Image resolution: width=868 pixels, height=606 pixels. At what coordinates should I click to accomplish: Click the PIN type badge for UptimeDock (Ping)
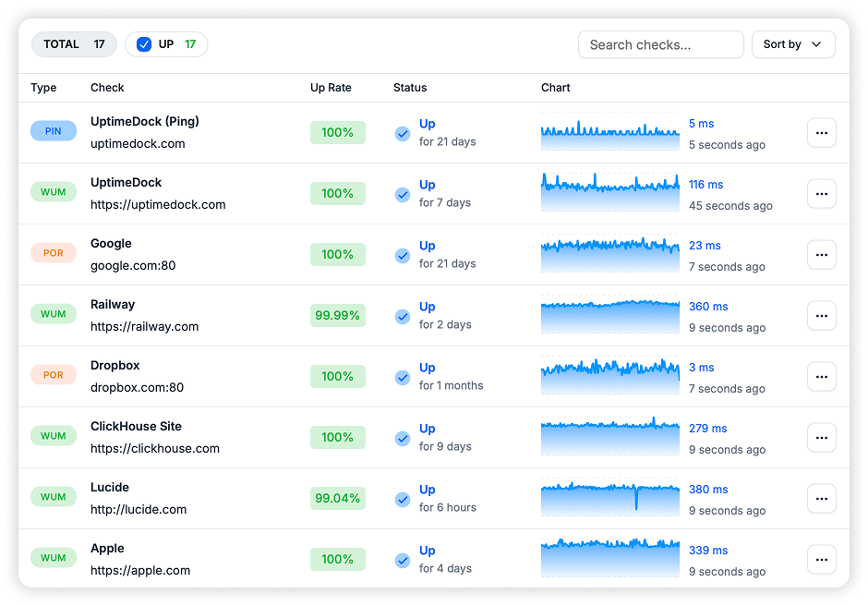[x=54, y=131]
